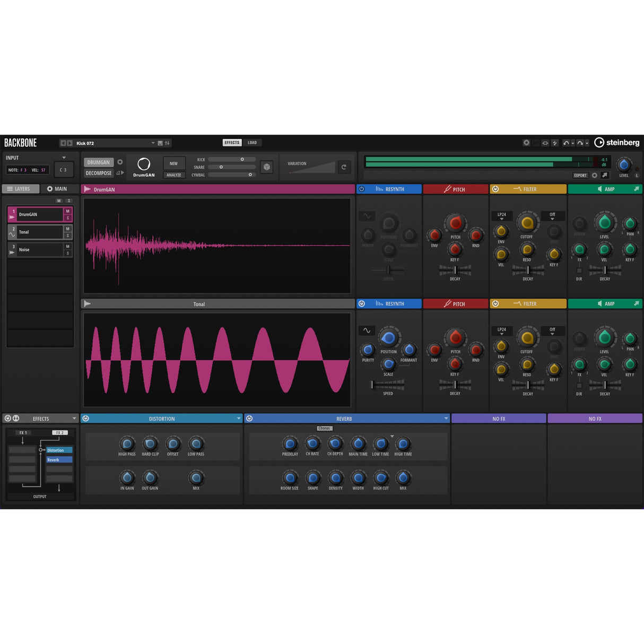Click the lightning bolt toolbar icon
This screenshot has height=644, width=644.
(554, 143)
